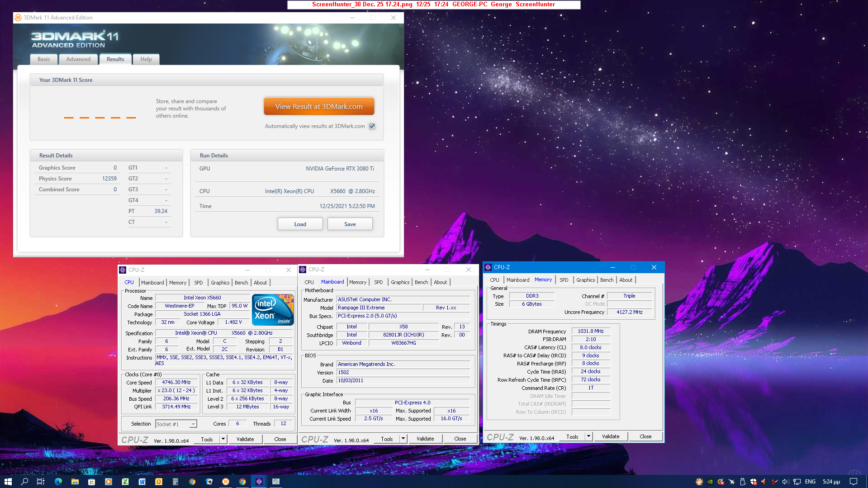
Task: Click the NVIDIA tray icon
Action: (x=710, y=482)
